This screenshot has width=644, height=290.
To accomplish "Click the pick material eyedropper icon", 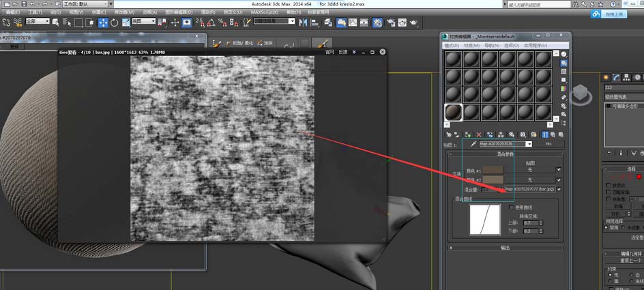I will (x=473, y=144).
